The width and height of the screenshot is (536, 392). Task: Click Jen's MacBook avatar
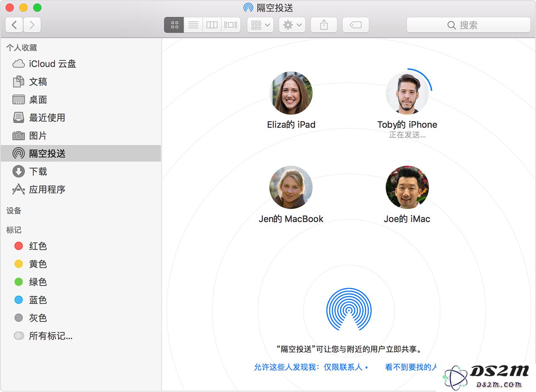click(x=291, y=187)
